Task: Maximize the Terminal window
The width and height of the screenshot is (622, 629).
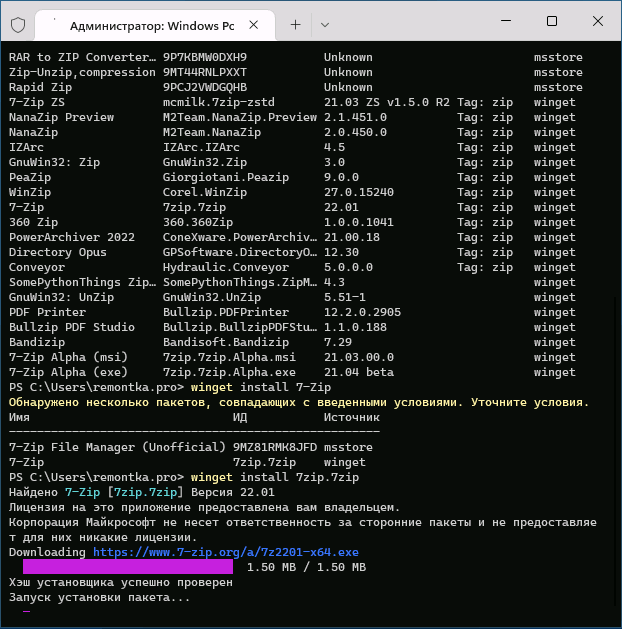Action: pos(552,21)
